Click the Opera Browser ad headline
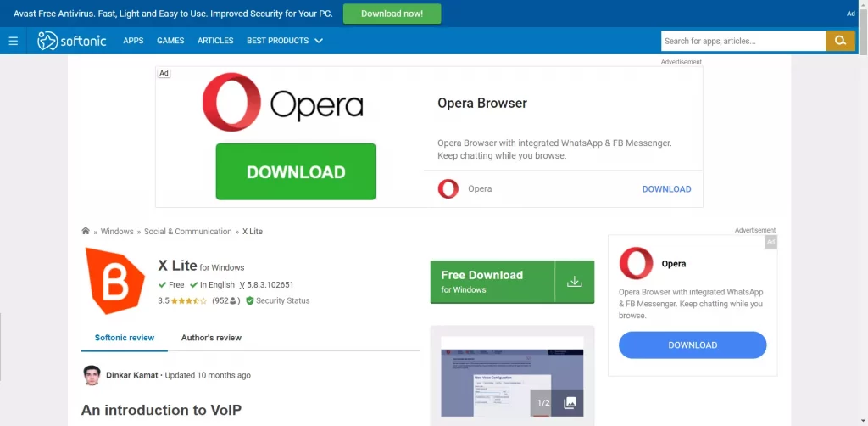The image size is (868, 426). coord(482,103)
